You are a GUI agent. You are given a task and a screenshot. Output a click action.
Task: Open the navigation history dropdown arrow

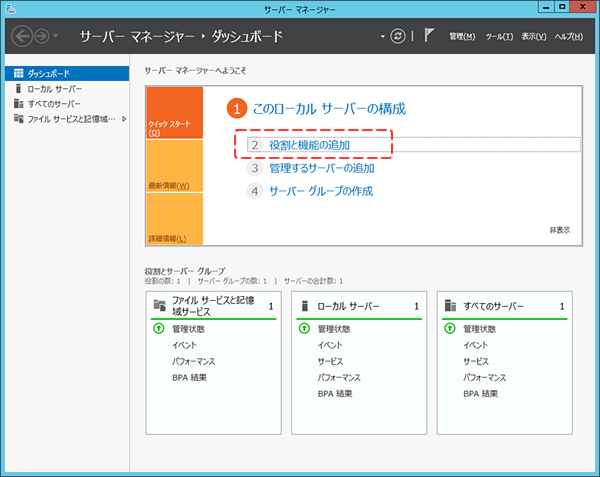[x=56, y=36]
